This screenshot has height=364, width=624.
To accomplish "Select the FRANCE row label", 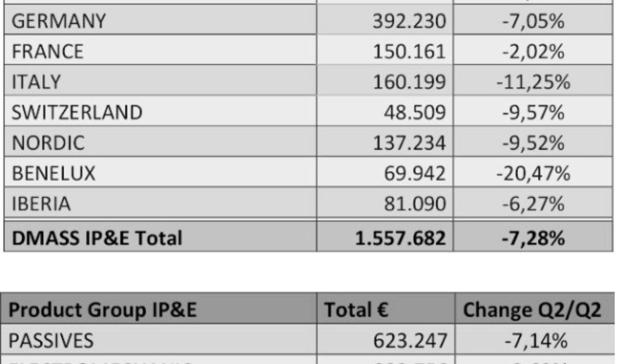I will [47, 51].
